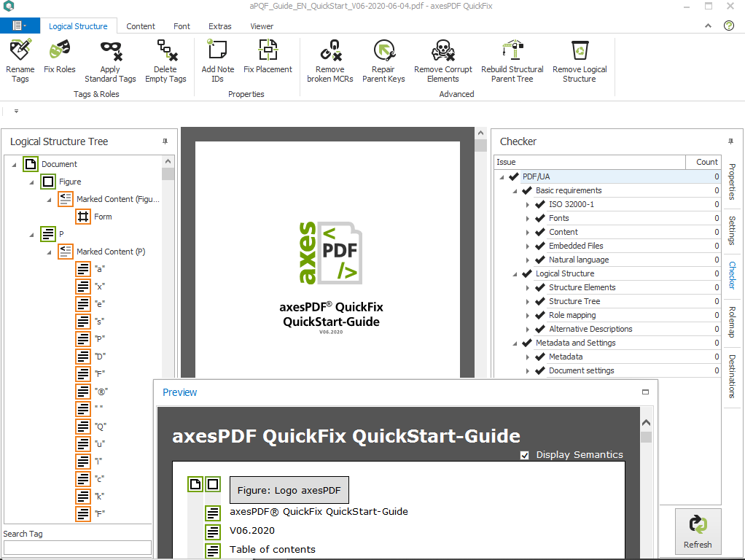
Task: Click the Figure: Logo axesPDF button
Action: (x=289, y=490)
